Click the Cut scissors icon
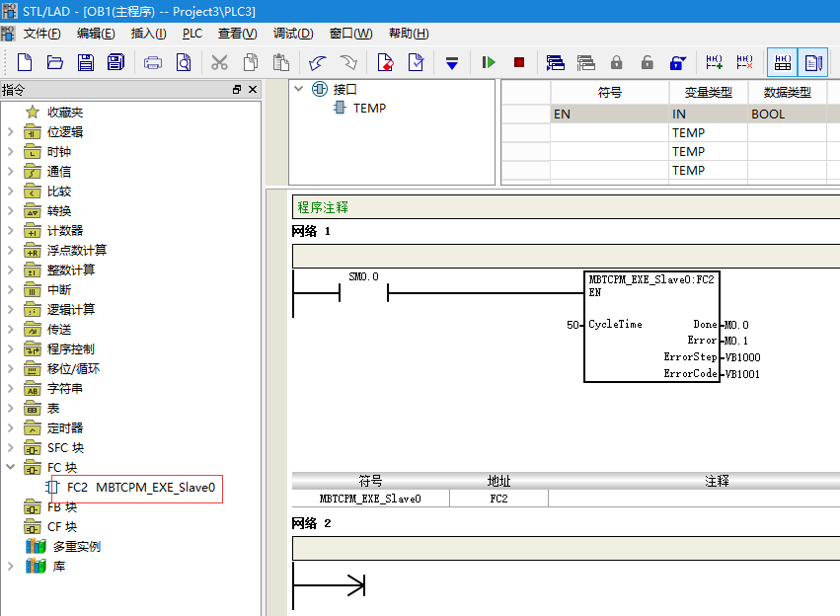 point(219,62)
